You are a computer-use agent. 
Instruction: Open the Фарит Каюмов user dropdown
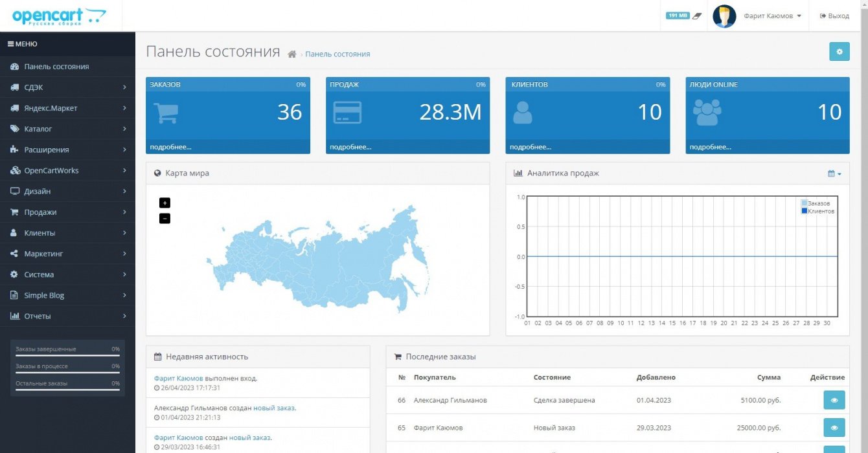click(772, 16)
